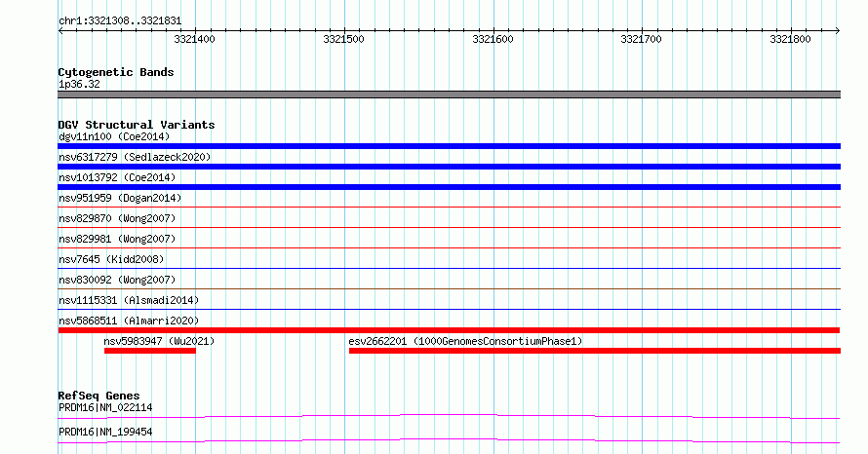Screen dimensions: 868x454
Task: Select variant nsv6317279 (Sedlazeck2020) label
Action: click(x=135, y=157)
